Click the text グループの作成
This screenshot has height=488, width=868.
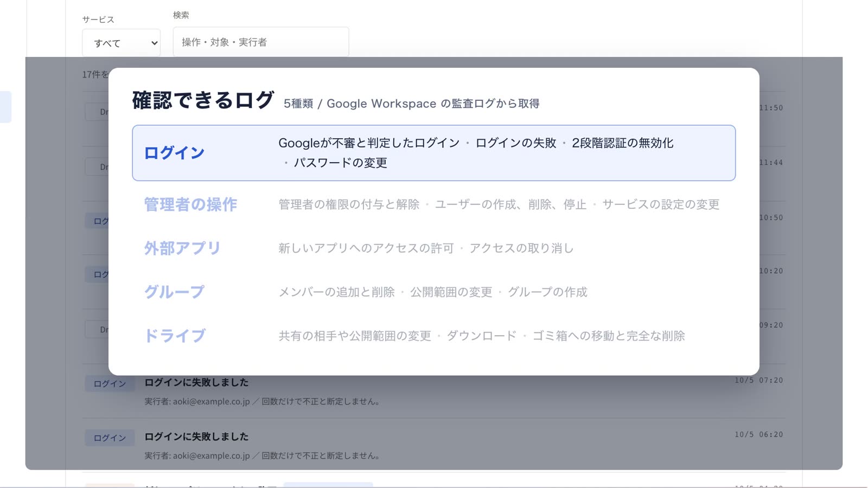tap(547, 292)
